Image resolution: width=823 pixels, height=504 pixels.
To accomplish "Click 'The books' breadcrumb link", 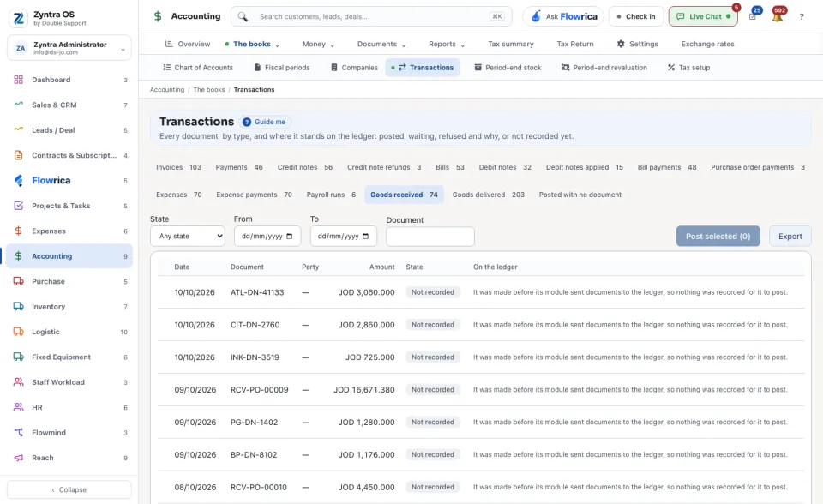I will (209, 90).
